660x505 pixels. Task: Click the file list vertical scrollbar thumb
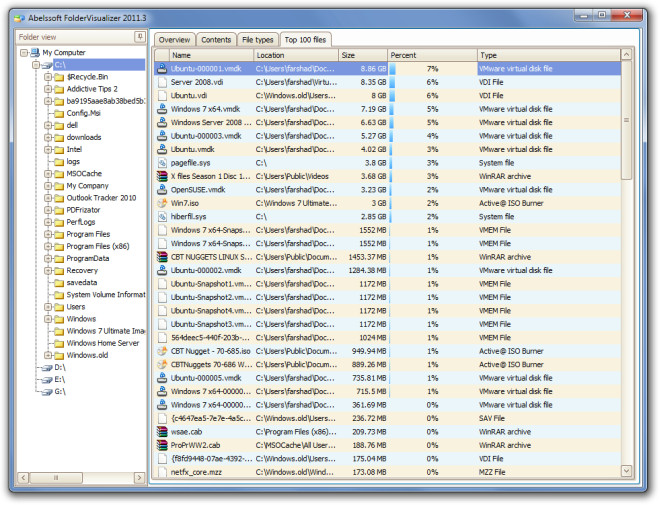pyautogui.click(x=626, y=120)
